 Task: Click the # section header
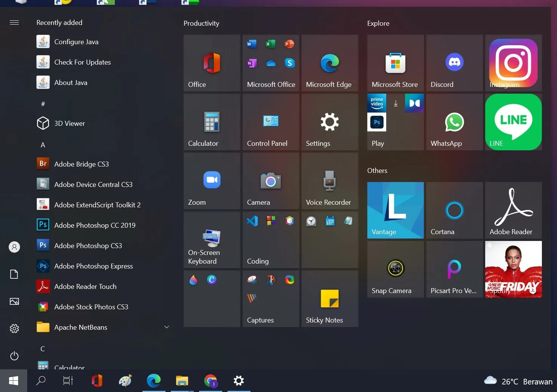[43, 104]
